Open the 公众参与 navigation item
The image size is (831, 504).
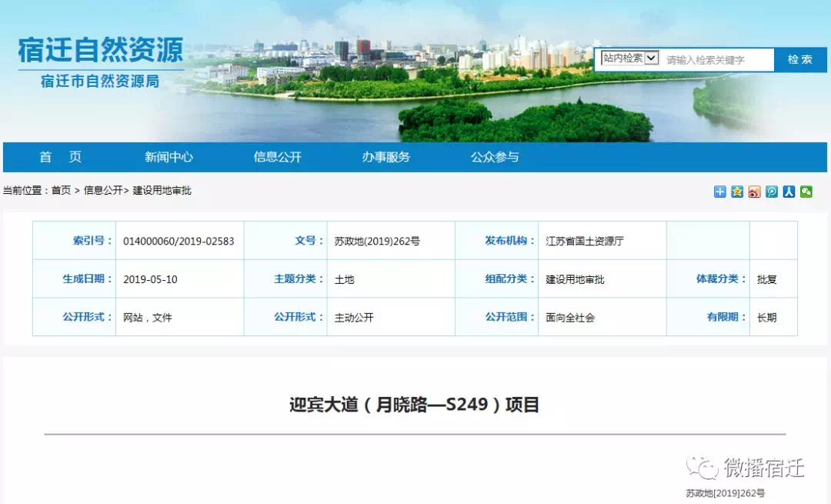[495, 157]
